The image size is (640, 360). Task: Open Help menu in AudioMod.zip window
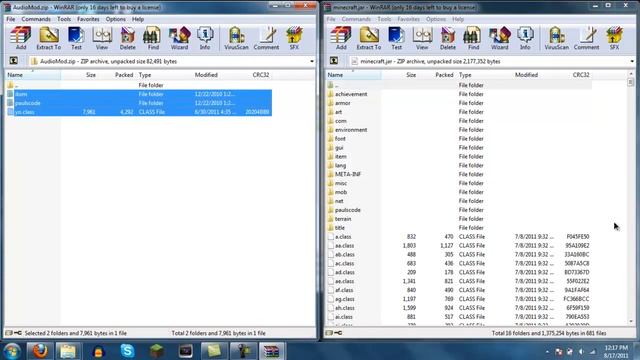[x=138, y=19]
